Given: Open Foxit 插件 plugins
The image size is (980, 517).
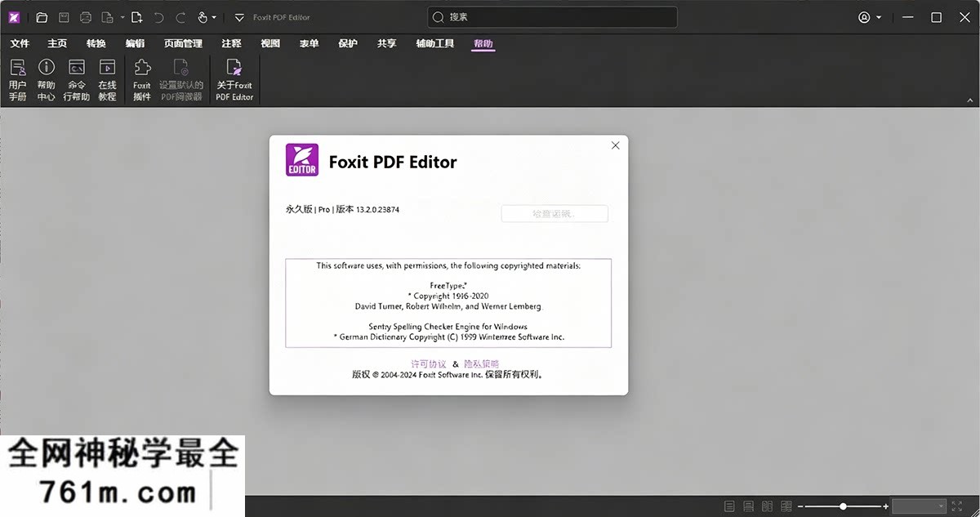Looking at the screenshot, I should [142, 80].
